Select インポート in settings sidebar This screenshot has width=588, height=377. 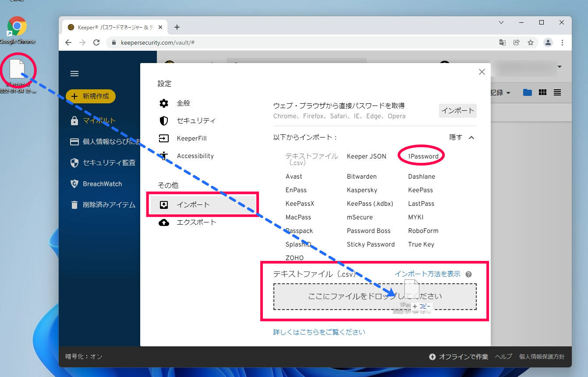tap(202, 204)
